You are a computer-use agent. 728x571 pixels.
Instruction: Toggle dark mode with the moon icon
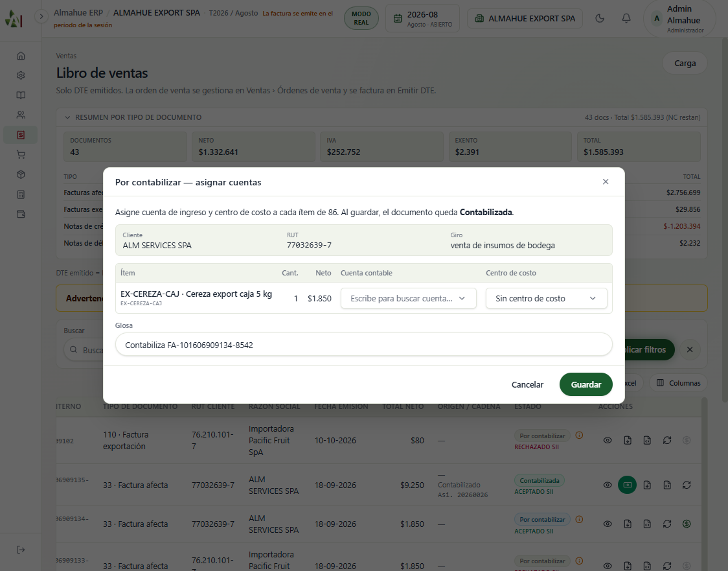(x=600, y=19)
